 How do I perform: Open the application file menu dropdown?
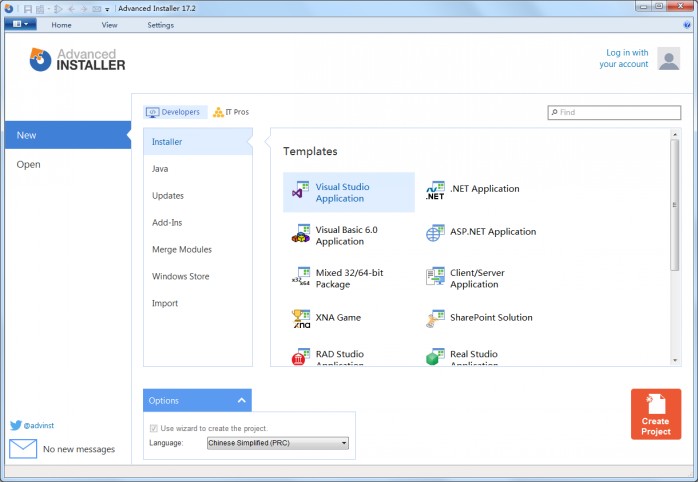pos(19,25)
